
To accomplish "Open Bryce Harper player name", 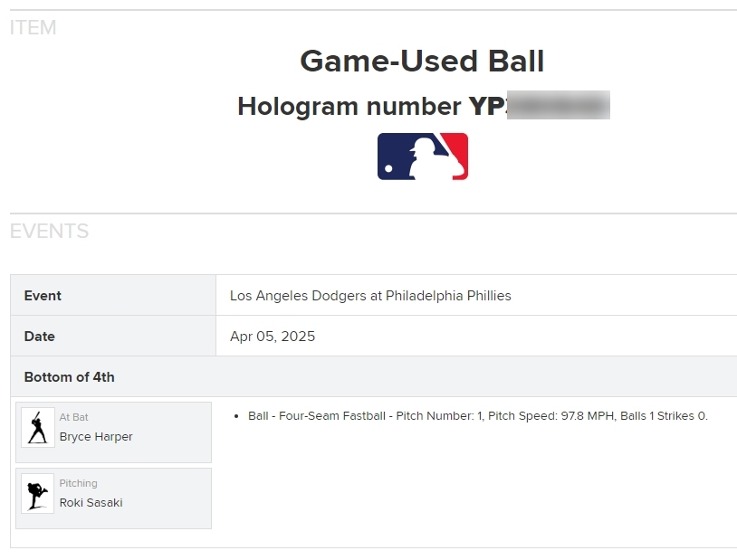I will coord(96,437).
